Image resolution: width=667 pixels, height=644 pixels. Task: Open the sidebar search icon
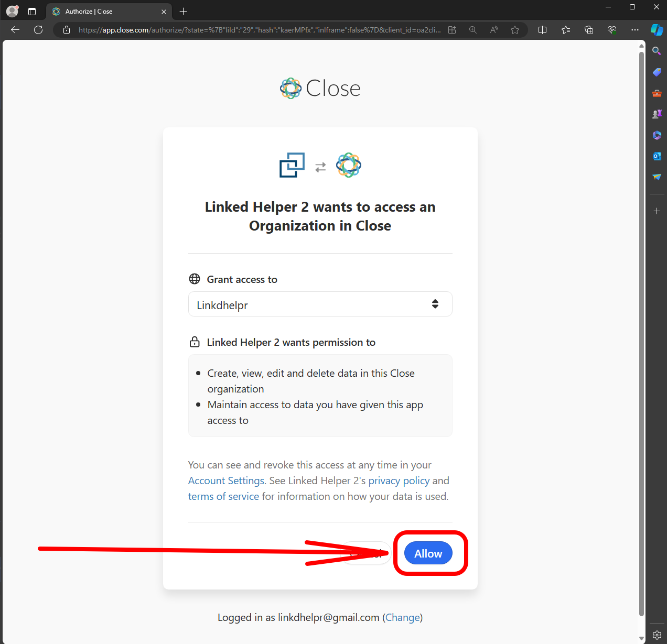point(657,51)
